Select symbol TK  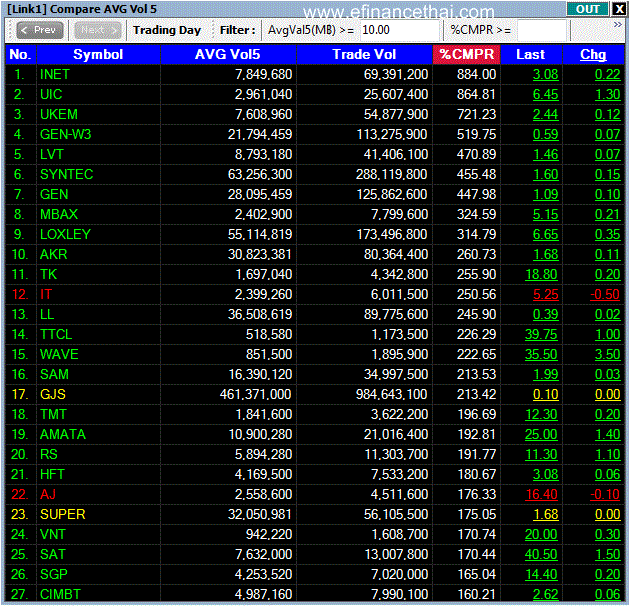(x=49, y=274)
